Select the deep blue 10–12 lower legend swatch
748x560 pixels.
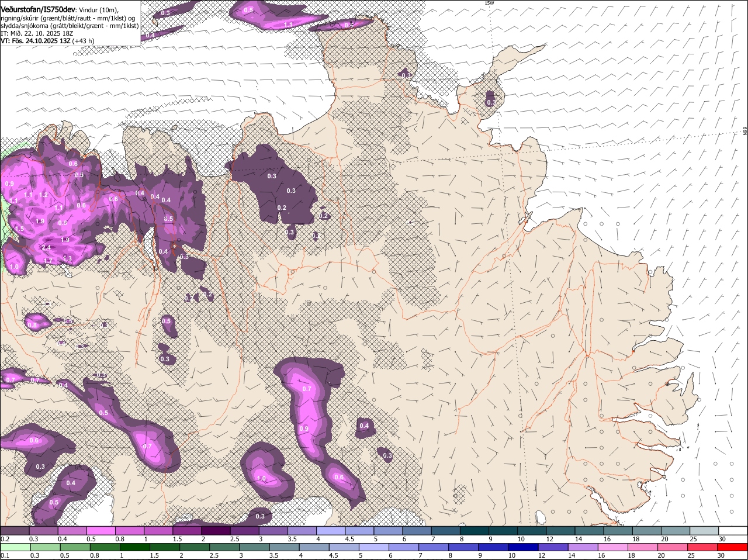click(x=524, y=547)
